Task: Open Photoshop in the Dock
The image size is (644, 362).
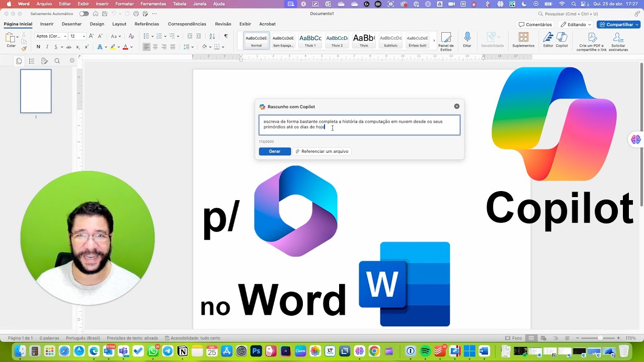Action: pyautogui.click(x=256, y=351)
